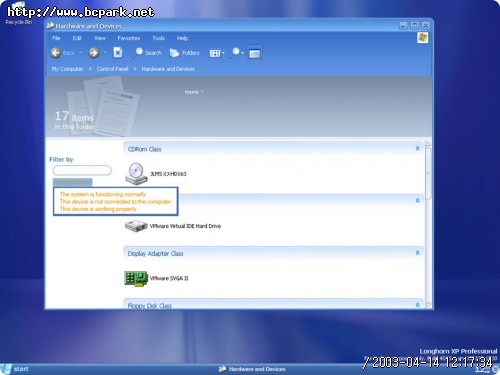Viewport: 500px width, 375px height.
Task: Click the delete document X icon
Action: click(118, 53)
